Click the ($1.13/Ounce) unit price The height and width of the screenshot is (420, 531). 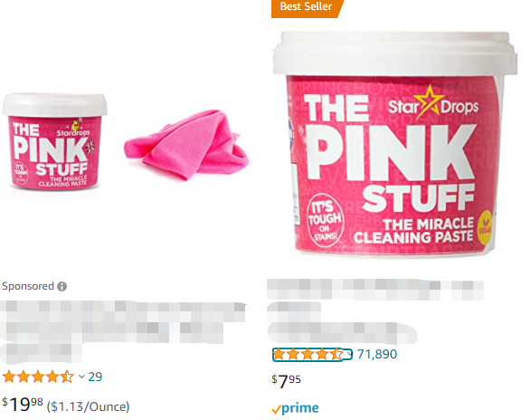click(88, 406)
